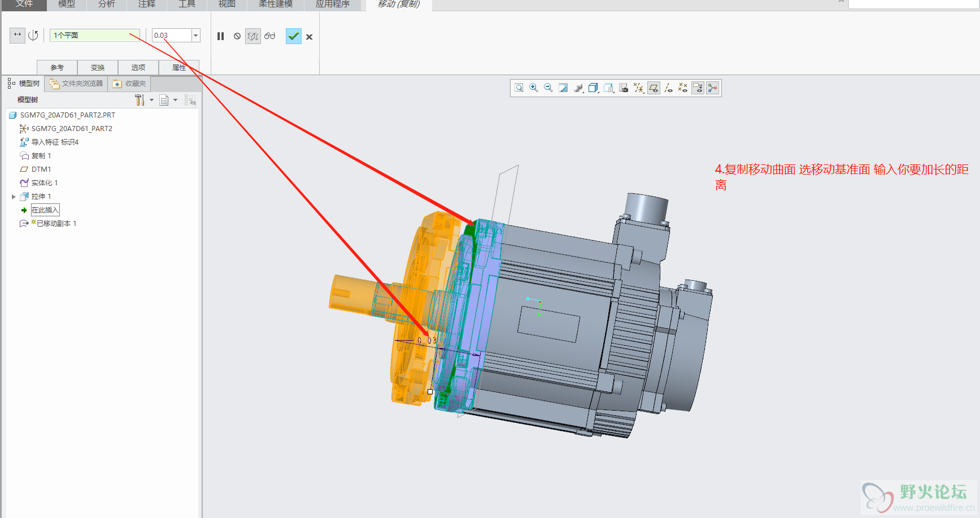The height and width of the screenshot is (518, 980).
Task: Open the 柔性建模 ribbon tab
Action: [276, 4]
